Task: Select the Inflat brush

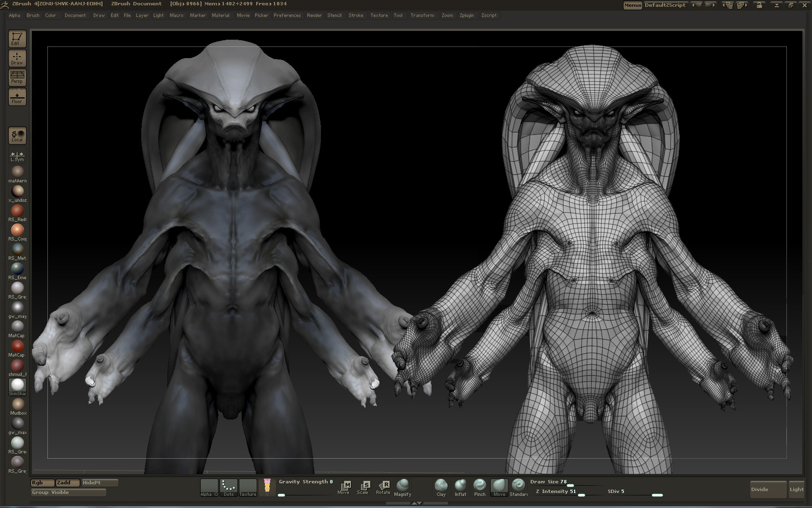Action: click(460, 487)
